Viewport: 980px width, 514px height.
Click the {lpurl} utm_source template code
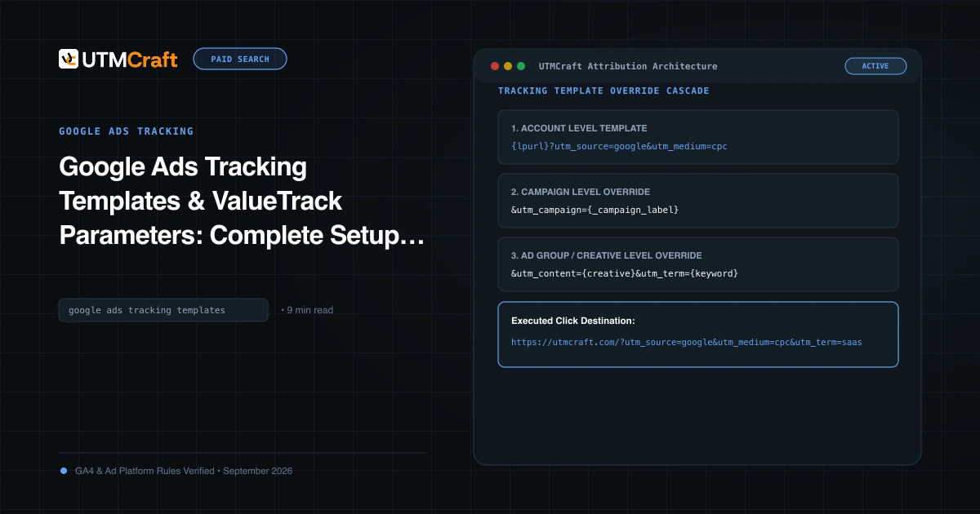(619, 147)
